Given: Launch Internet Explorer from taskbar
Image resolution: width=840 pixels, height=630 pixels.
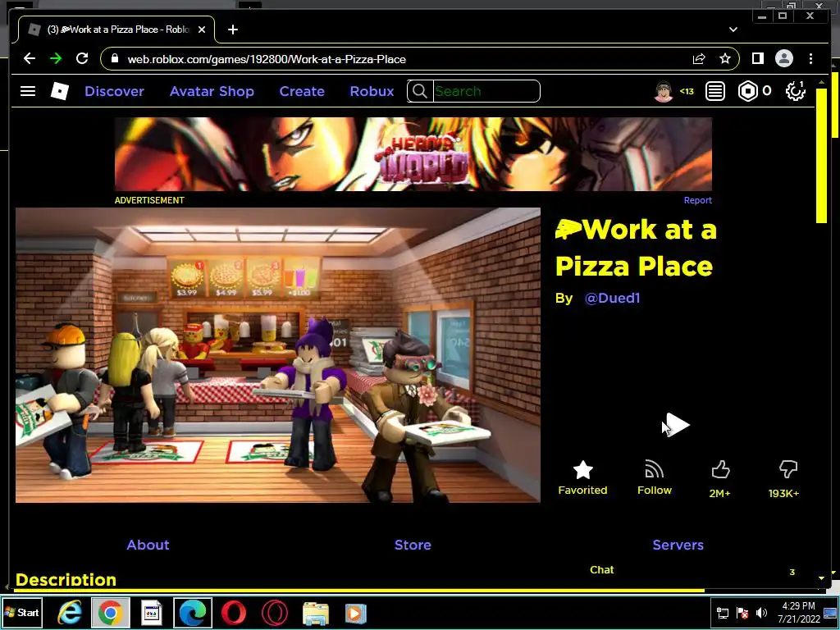Looking at the screenshot, I should pyautogui.click(x=70, y=613).
